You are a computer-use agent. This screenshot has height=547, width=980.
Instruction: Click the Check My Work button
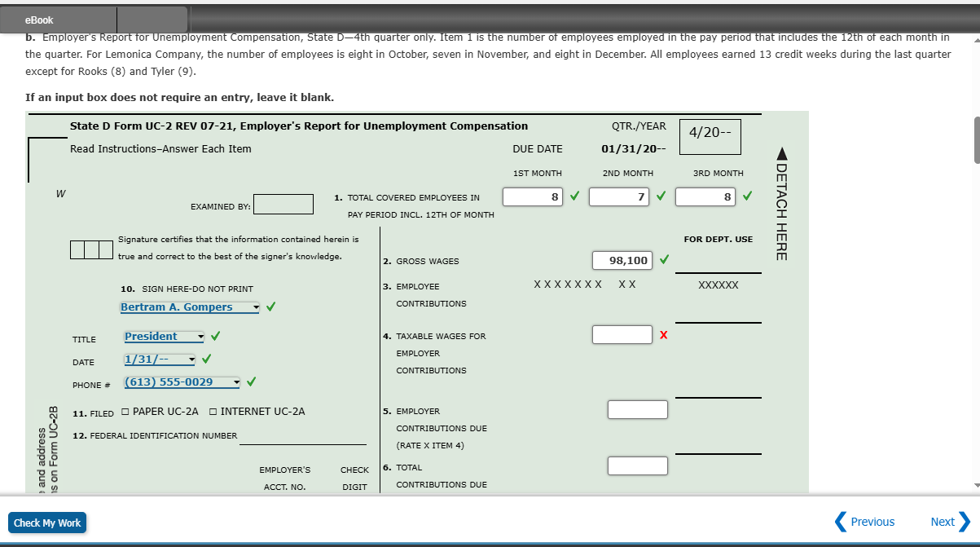[x=46, y=523]
